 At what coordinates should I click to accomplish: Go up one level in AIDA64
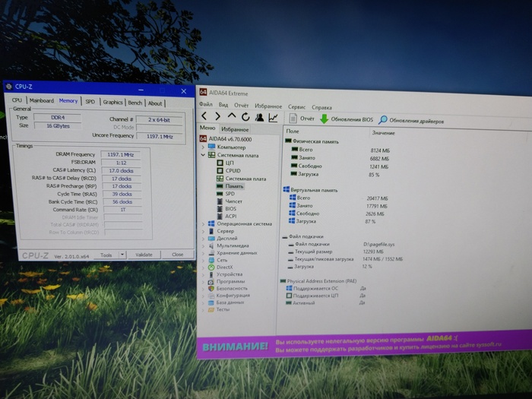click(231, 116)
